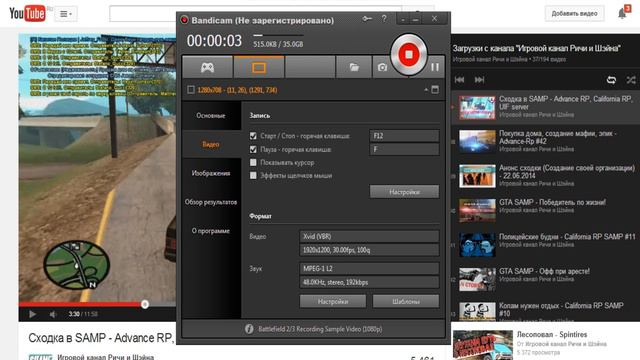
Task: Collapse the recording area bar arrow
Action: pyautogui.click(x=426, y=90)
